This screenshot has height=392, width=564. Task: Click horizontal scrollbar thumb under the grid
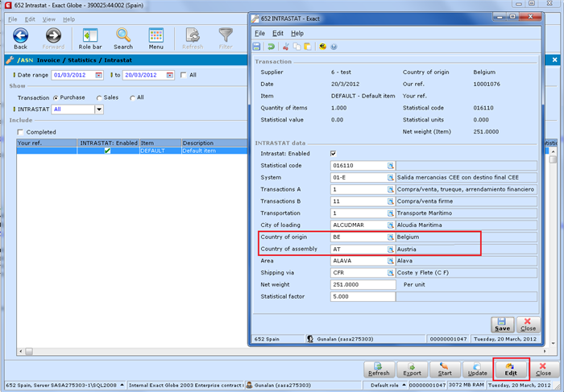tap(29, 351)
